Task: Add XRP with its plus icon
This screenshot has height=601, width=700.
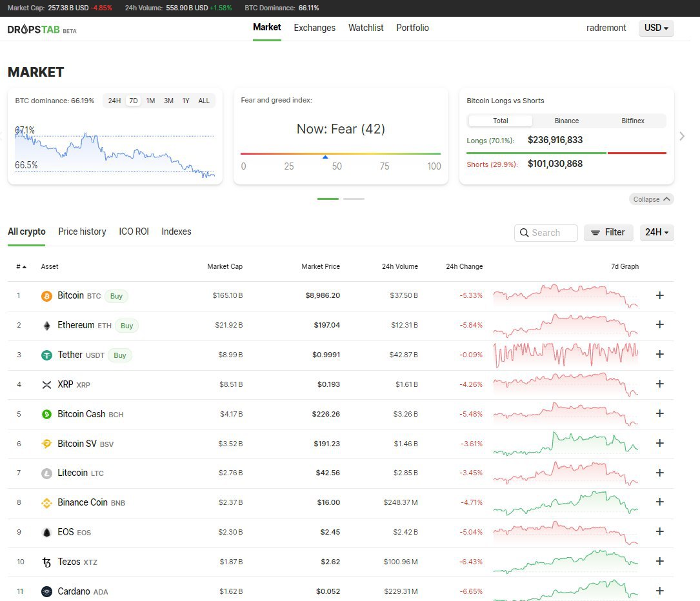Action: [x=659, y=384]
